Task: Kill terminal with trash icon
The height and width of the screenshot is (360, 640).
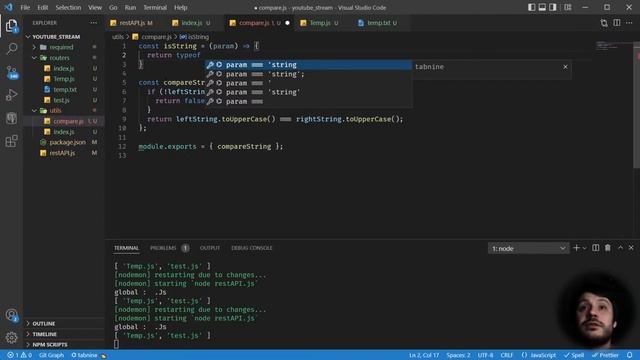Action: click(x=608, y=248)
